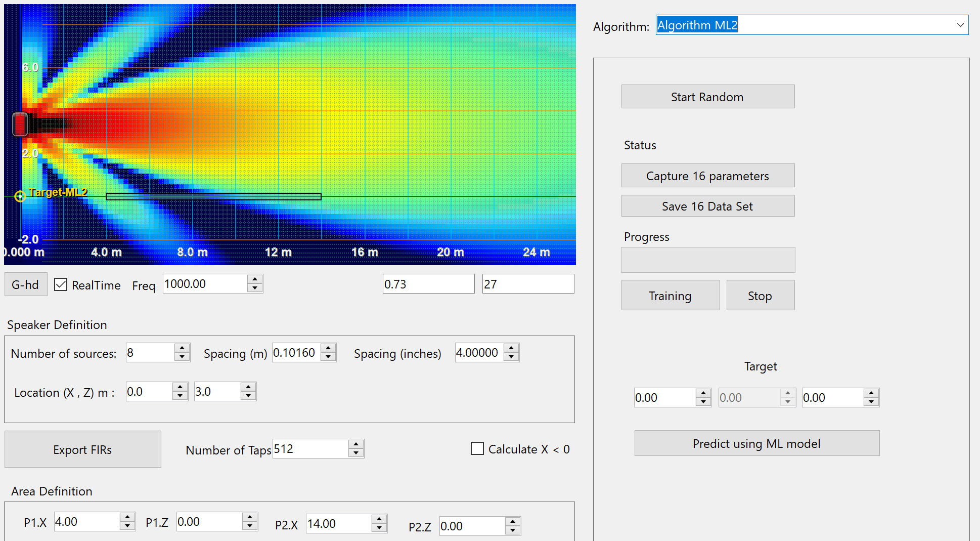Viewport: 980px width, 541px height.
Task: Click Stop to halt training
Action: pos(760,296)
